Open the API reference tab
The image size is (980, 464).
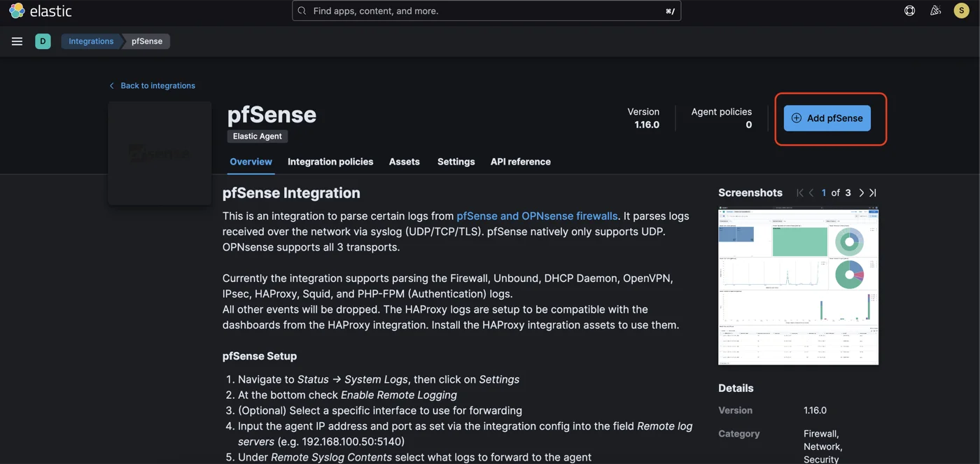pyautogui.click(x=521, y=162)
